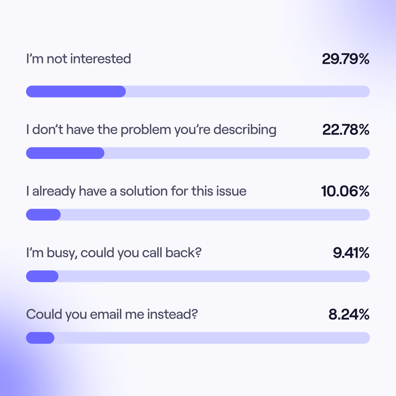Click the filled part of the 29.79% bar

76,91
